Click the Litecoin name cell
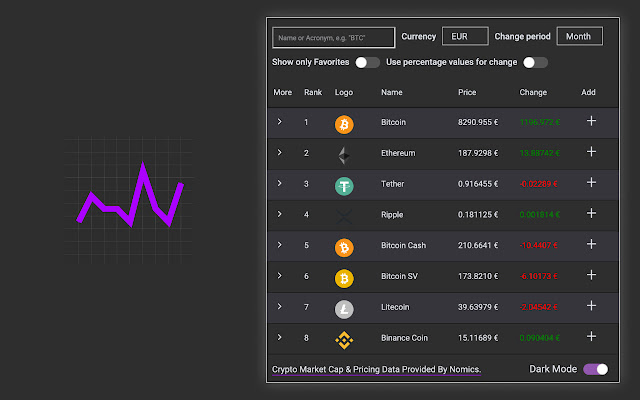The height and width of the screenshot is (400, 640). pos(395,307)
